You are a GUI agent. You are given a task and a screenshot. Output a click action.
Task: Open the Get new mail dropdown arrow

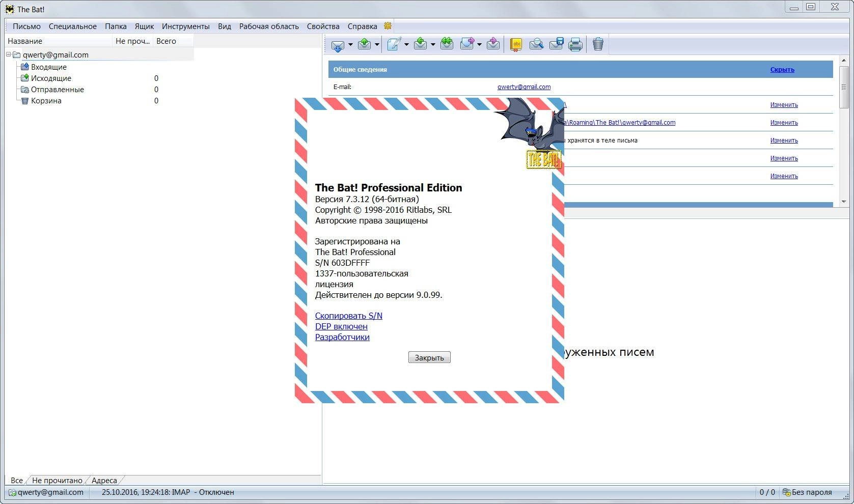pyautogui.click(x=350, y=45)
